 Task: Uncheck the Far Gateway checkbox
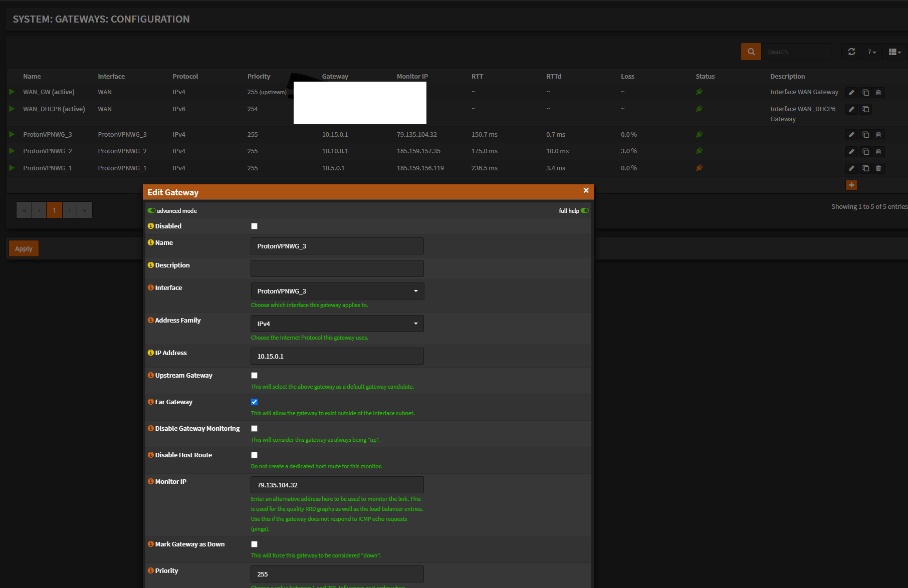(x=254, y=402)
